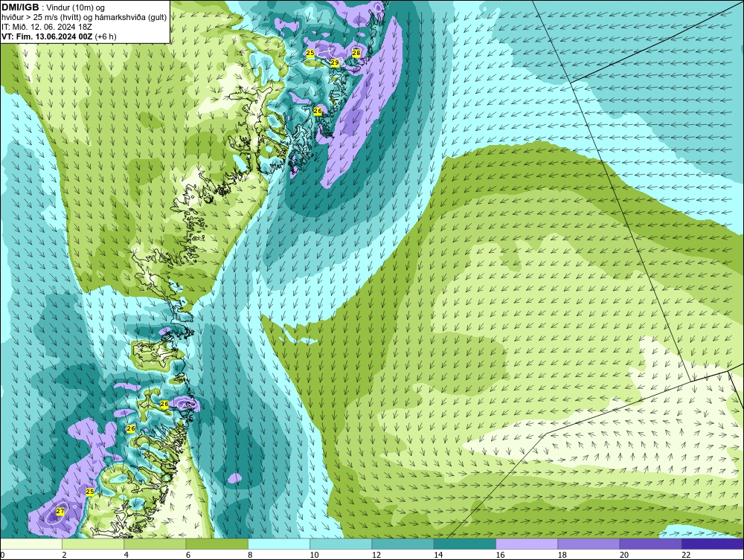Viewport: 744px width, 560px height.
Task: Click the legend scale number 8
Action: point(250,555)
